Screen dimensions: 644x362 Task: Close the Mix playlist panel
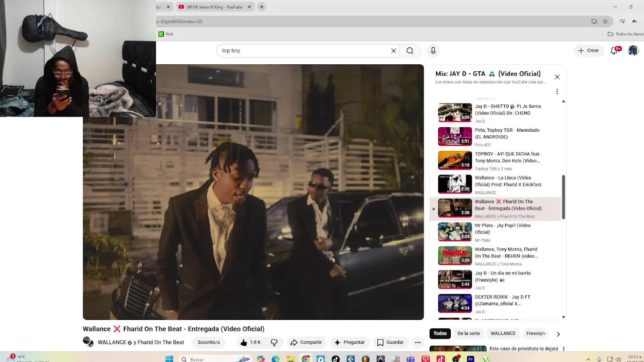pyautogui.click(x=557, y=77)
